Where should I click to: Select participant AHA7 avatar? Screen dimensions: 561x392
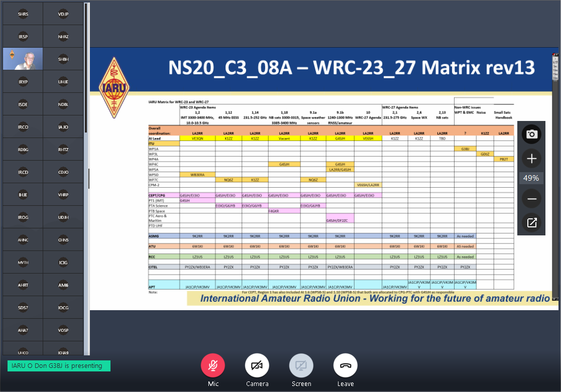tap(23, 330)
